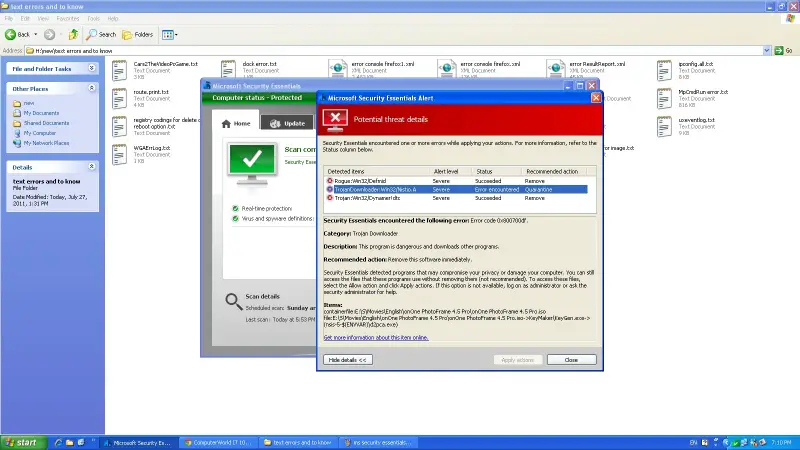Open the View menu in Explorer
800x450 pixels.
43,18
